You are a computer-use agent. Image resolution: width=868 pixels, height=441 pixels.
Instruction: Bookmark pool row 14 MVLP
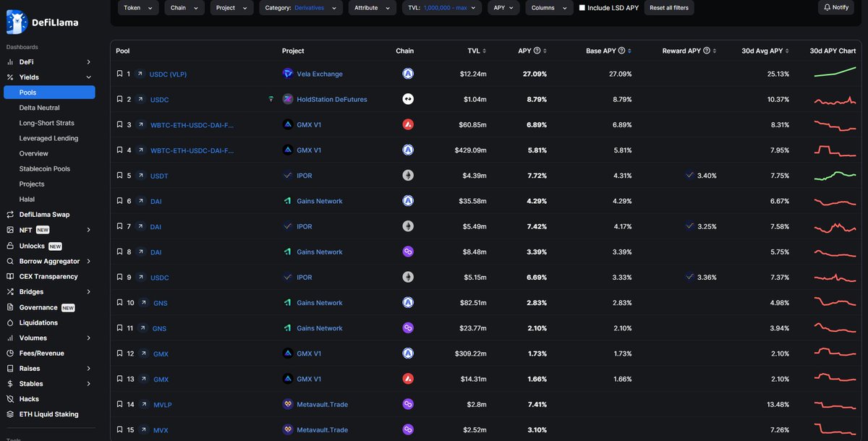tap(119, 404)
